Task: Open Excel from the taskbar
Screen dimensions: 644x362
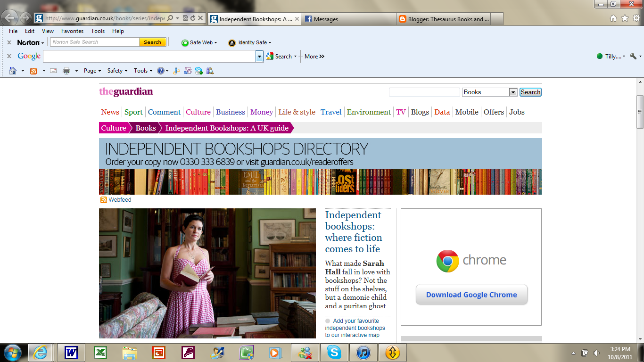Action: click(100, 353)
